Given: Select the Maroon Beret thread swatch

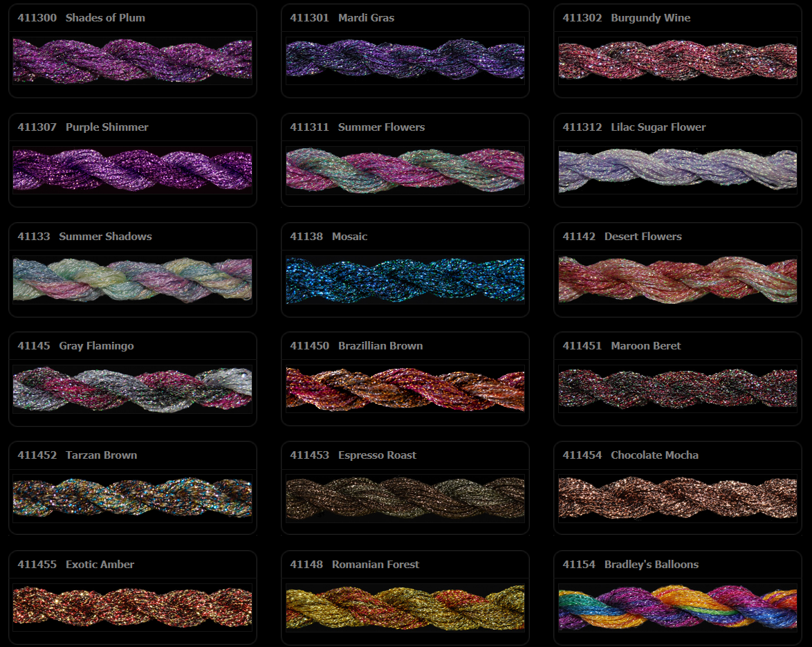Looking at the screenshot, I should [x=677, y=389].
